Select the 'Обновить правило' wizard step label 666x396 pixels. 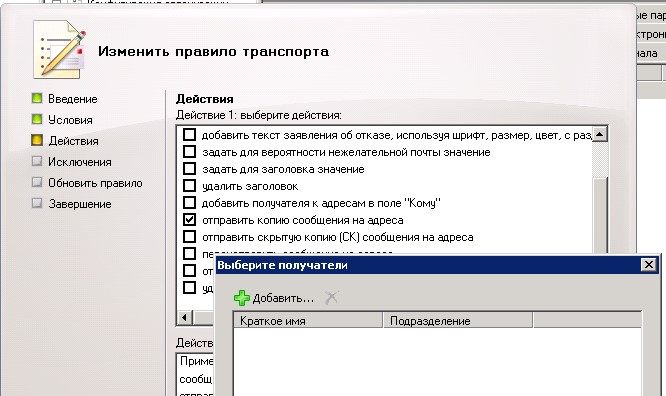[x=95, y=183]
